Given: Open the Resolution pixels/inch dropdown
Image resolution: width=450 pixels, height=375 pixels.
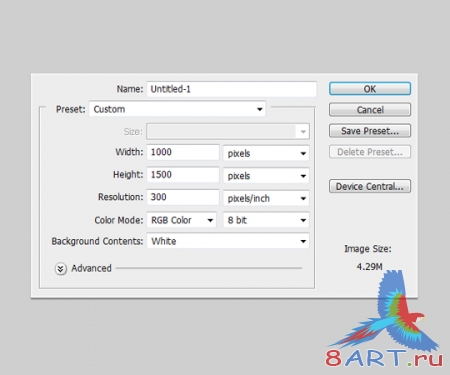Looking at the screenshot, I should 266,198.
